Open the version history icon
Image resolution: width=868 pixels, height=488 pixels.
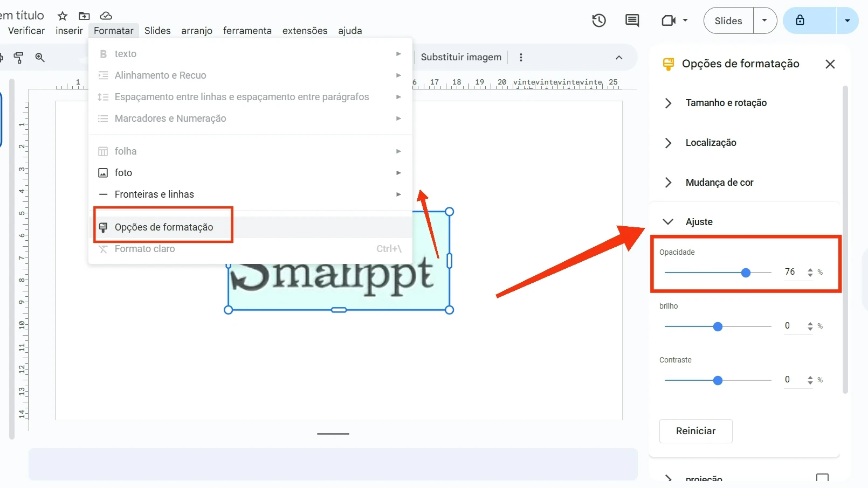point(598,20)
